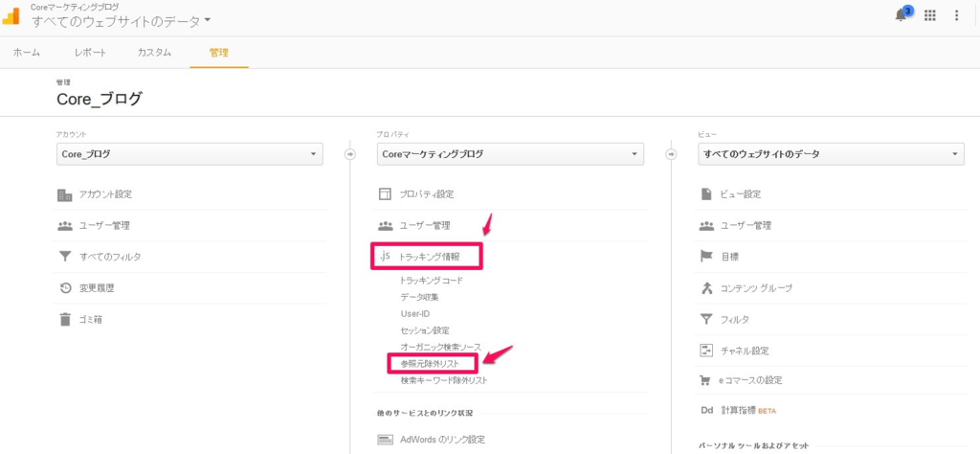This screenshot has height=454, width=980.
Task: Click the コンテンツ グループ icon
Action: 706,288
